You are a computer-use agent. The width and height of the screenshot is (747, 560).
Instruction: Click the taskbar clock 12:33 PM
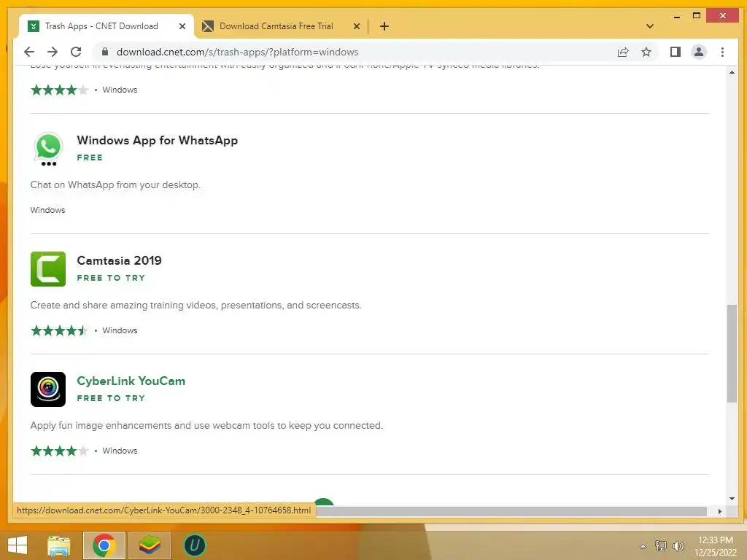coord(716,540)
